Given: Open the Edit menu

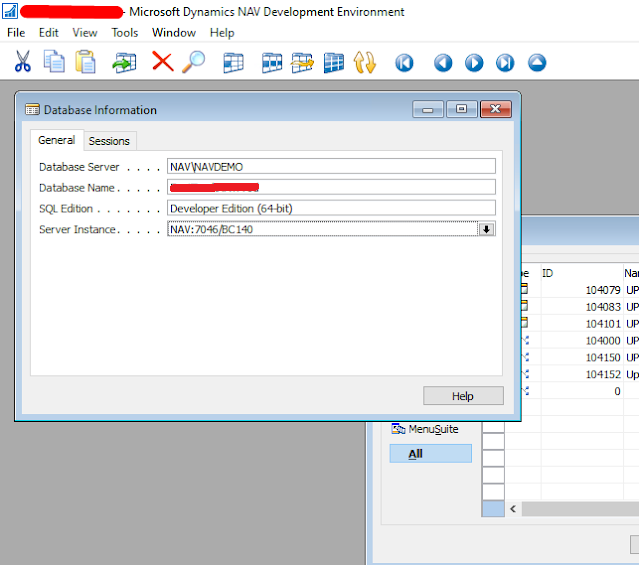Looking at the screenshot, I should [48, 33].
